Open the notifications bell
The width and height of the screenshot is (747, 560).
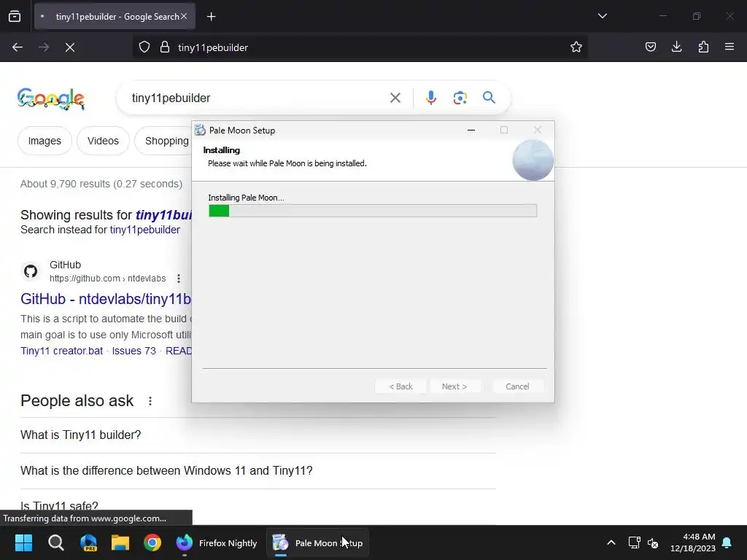point(727,542)
